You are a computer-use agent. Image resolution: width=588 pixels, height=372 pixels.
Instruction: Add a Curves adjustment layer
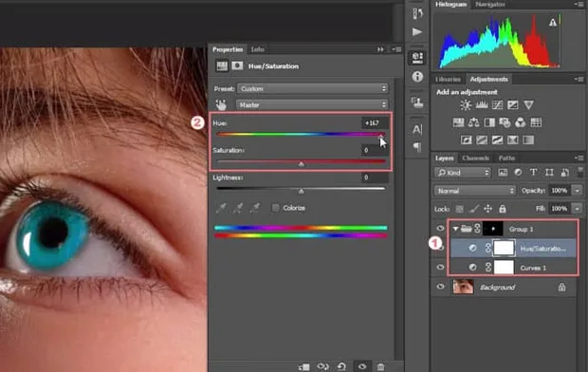pyautogui.click(x=497, y=105)
